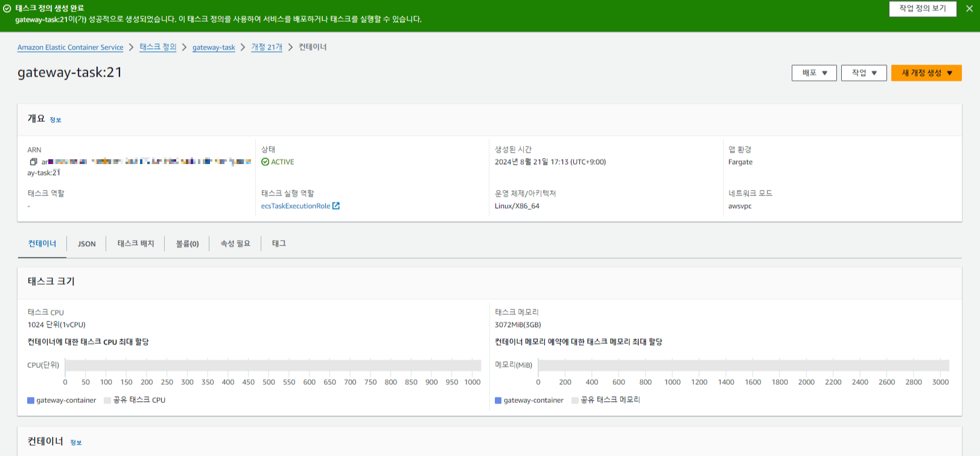Click gateway-container blue CPU legend swatch
The height and width of the screenshot is (456, 980).
click(31, 401)
